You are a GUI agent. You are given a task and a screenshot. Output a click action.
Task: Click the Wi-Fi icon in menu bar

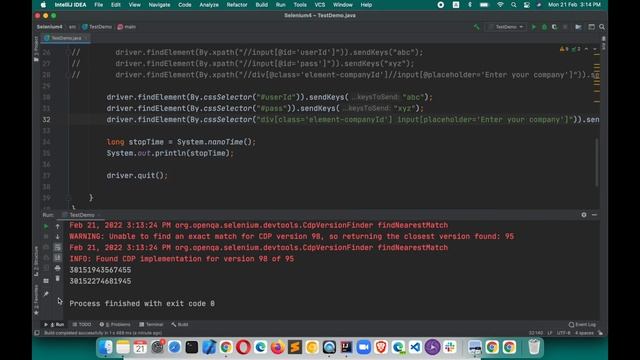[500, 5]
